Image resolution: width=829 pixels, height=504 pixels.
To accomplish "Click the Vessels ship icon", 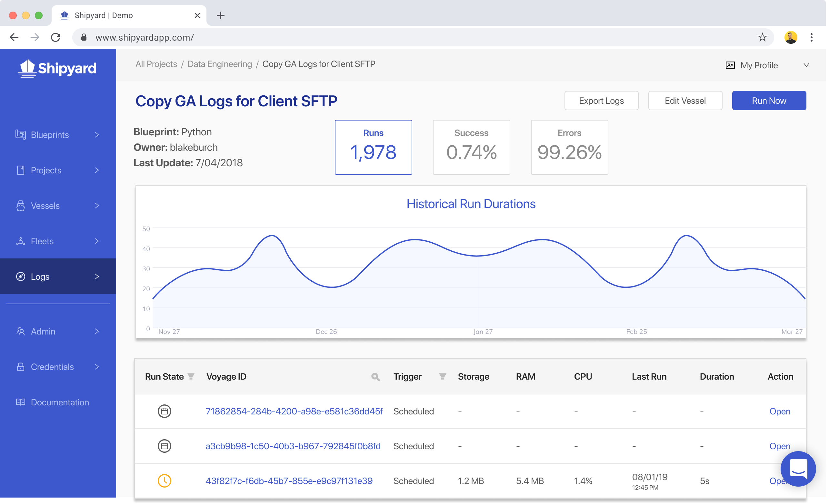I will (21, 206).
